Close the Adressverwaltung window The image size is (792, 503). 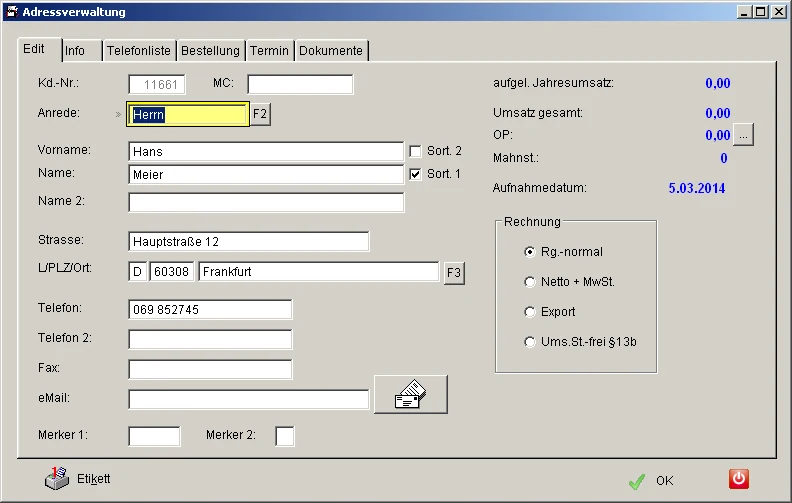tap(779, 12)
